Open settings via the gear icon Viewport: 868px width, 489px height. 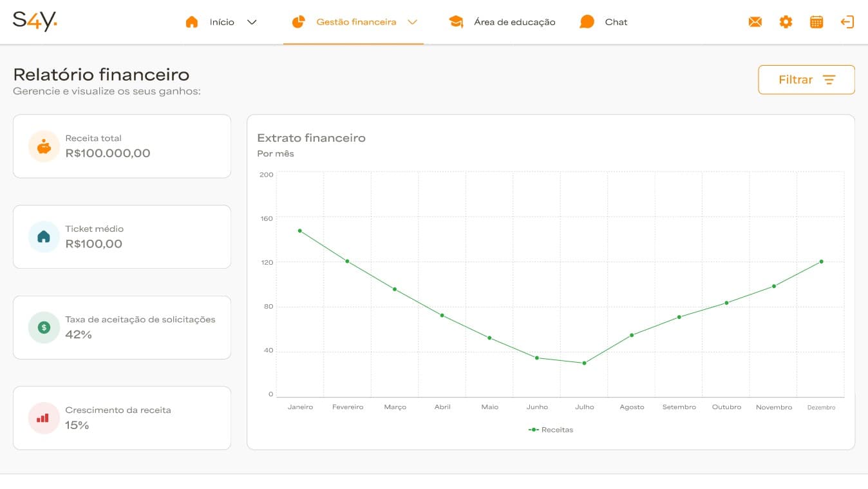pyautogui.click(x=786, y=22)
